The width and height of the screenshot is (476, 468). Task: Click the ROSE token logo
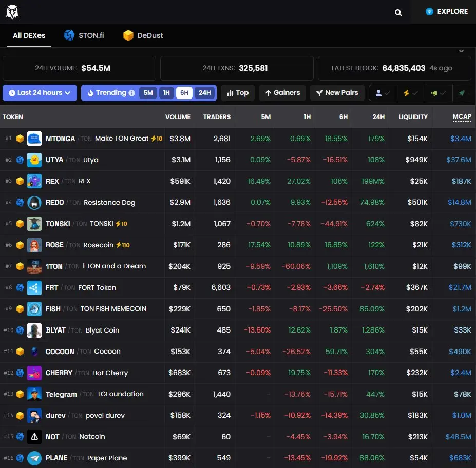click(34, 245)
